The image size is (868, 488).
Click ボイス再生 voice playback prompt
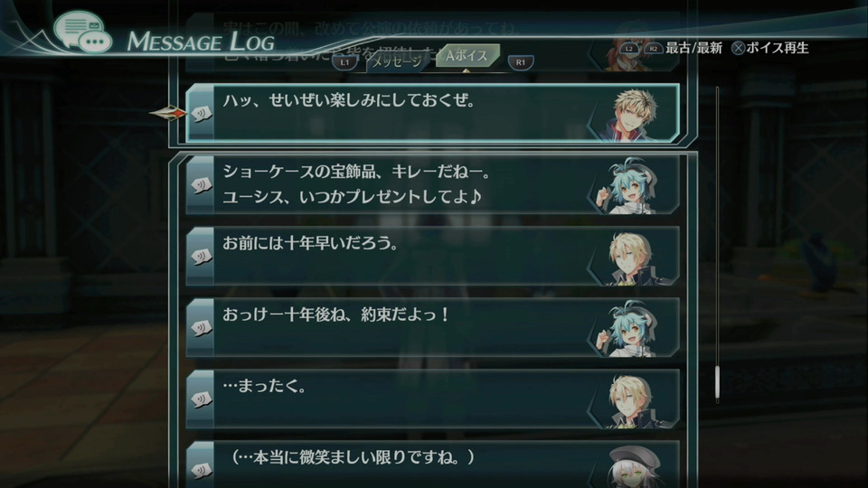770,48
